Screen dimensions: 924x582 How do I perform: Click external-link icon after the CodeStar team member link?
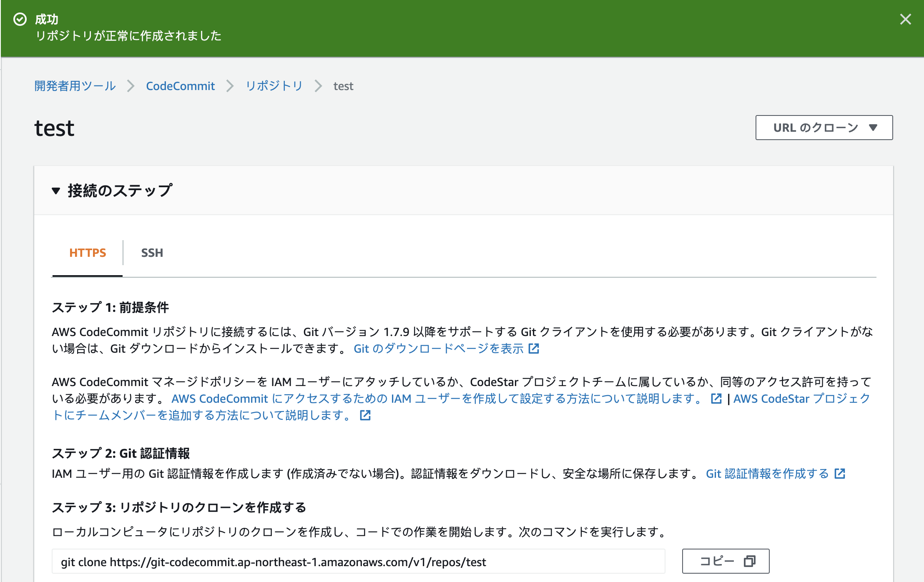365,415
